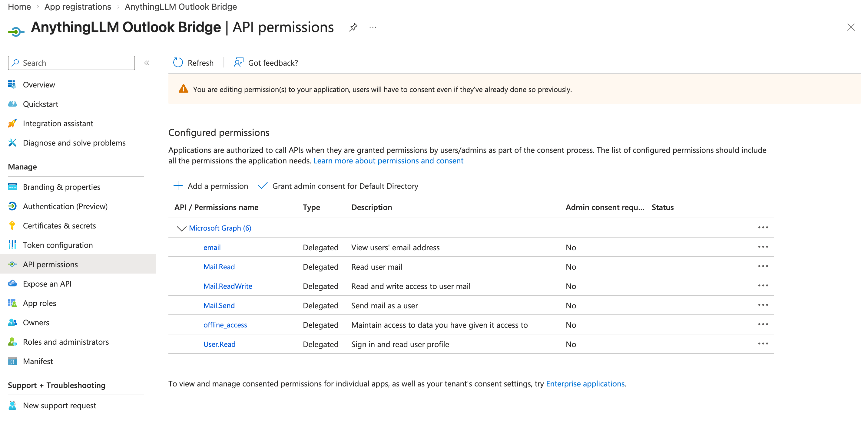Open Owners from the sidebar menu
The width and height of the screenshot is (868, 440).
coord(36,322)
